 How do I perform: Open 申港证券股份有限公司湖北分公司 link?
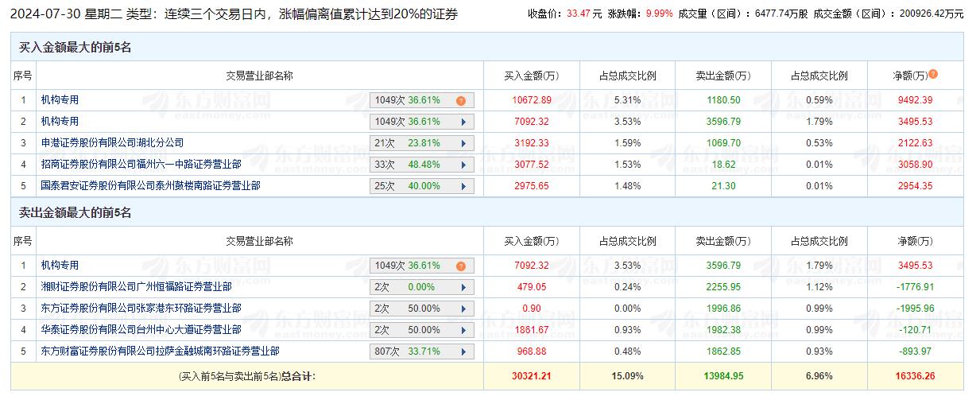tap(112, 143)
